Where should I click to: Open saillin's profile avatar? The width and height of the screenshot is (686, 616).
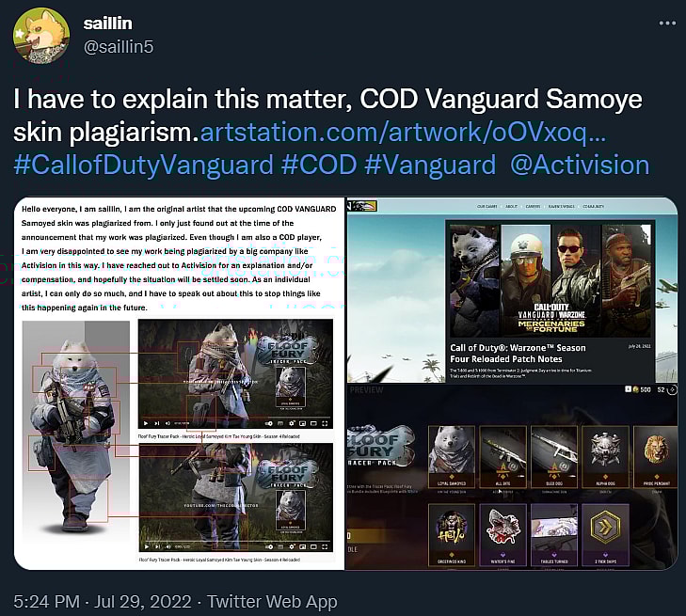41,36
